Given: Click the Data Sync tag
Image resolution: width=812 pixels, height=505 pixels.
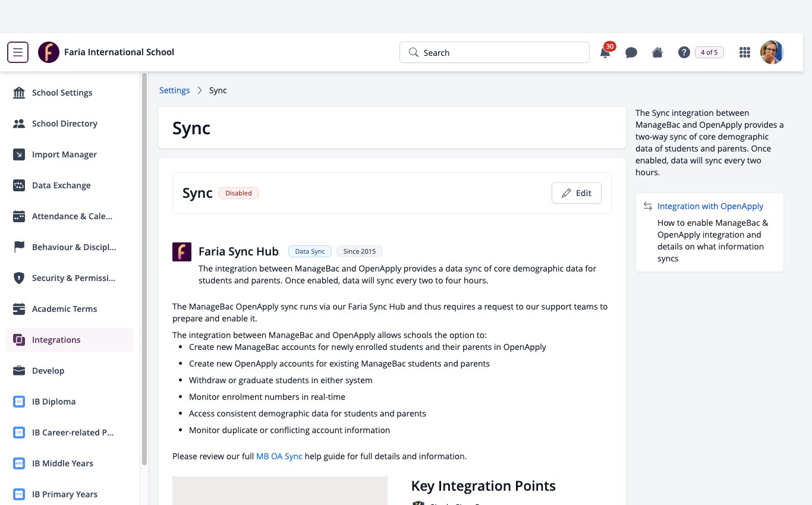Looking at the screenshot, I should (310, 251).
